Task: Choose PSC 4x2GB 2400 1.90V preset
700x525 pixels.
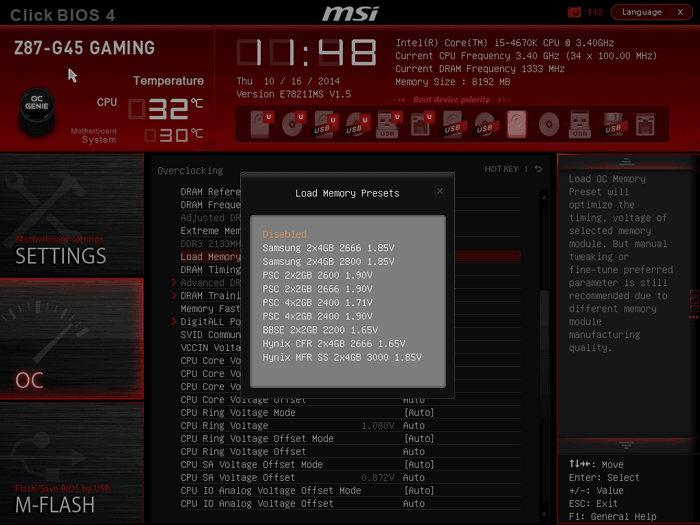Action: 317,316
